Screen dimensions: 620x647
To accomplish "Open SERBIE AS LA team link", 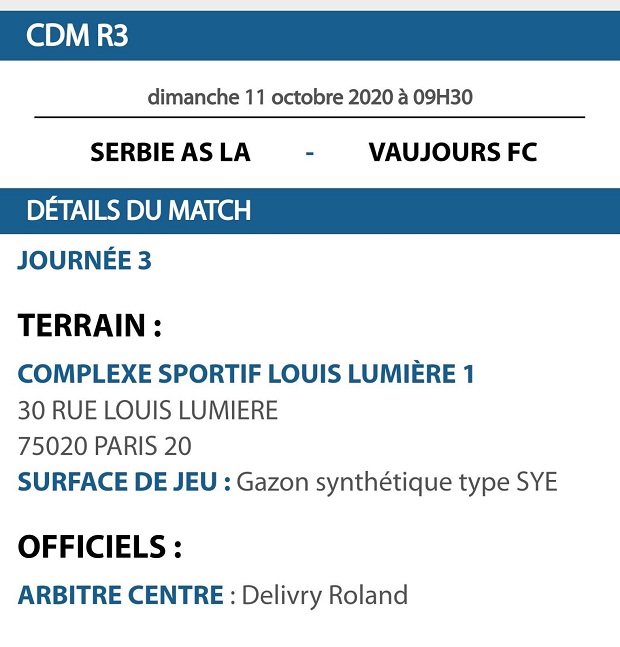I will pos(170,153).
